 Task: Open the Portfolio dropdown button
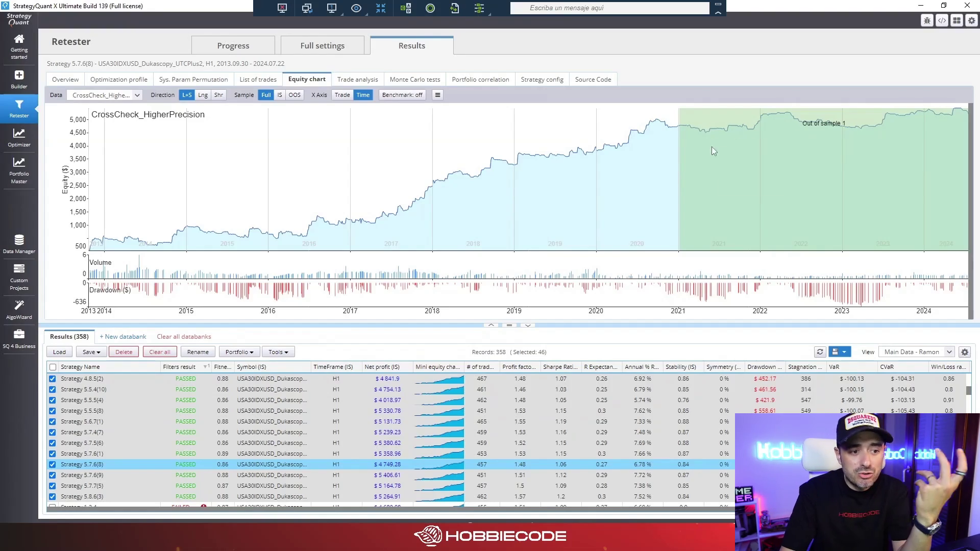tap(239, 352)
